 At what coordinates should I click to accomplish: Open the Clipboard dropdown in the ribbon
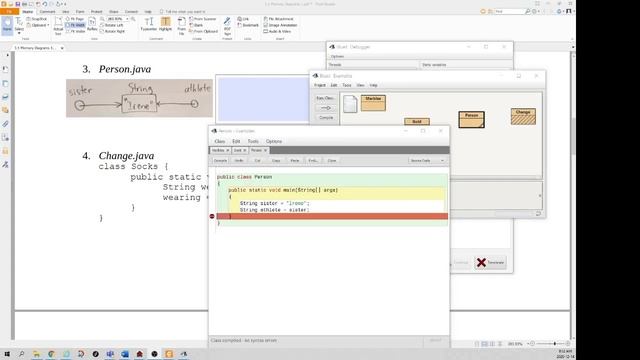point(38,25)
